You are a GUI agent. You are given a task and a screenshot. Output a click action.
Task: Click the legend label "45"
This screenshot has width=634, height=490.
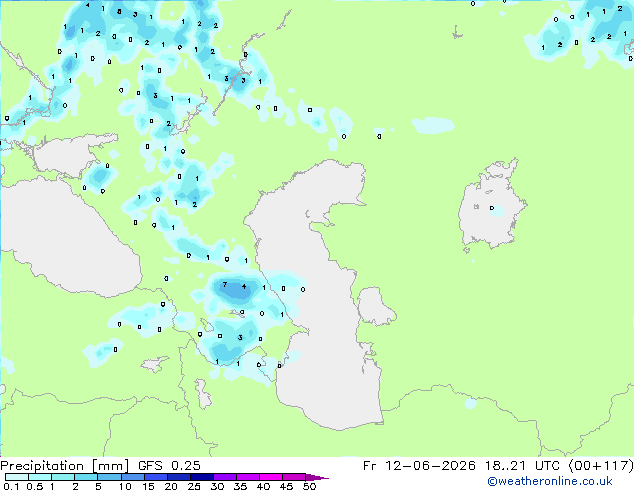point(286,486)
